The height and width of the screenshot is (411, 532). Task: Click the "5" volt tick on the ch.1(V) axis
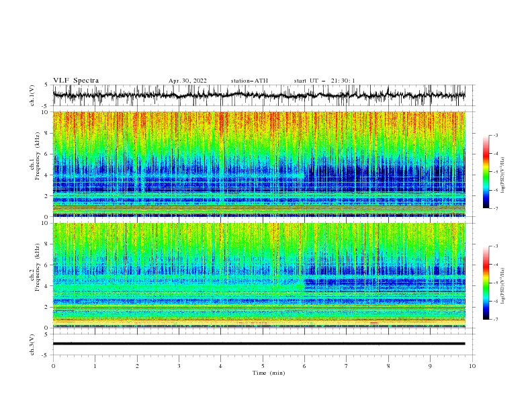(x=47, y=85)
